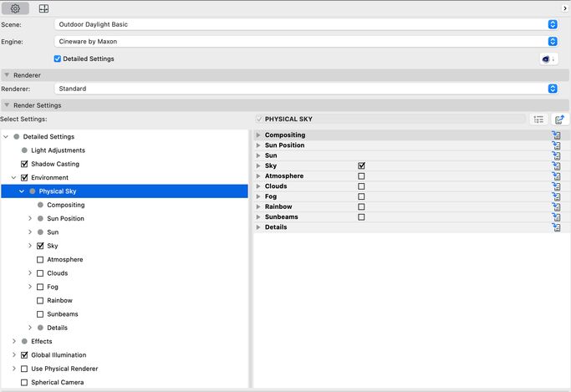Screen dimensions: 571x392
Task: Click the transfer icon in Sun Position row
Action: [x=556, y=145]
